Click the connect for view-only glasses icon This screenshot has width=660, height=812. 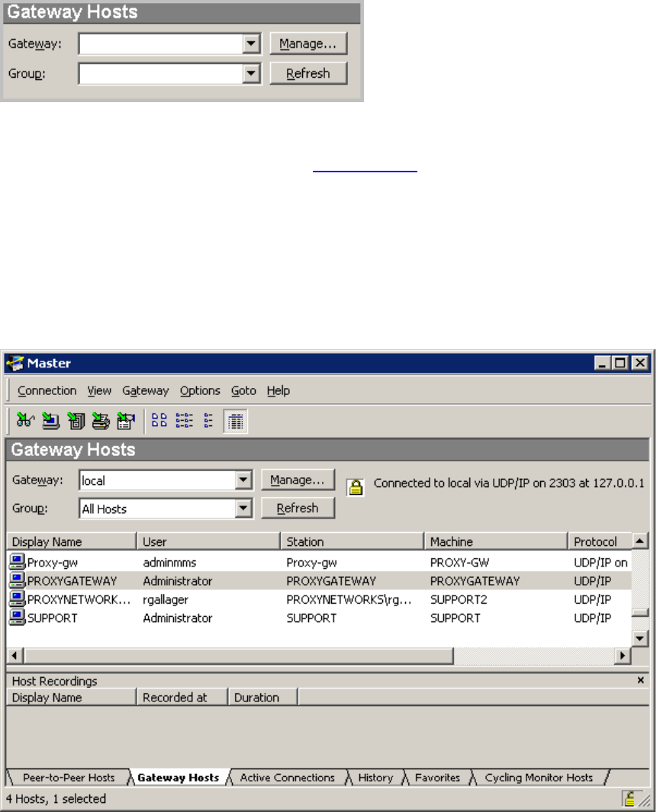(25, 421)
